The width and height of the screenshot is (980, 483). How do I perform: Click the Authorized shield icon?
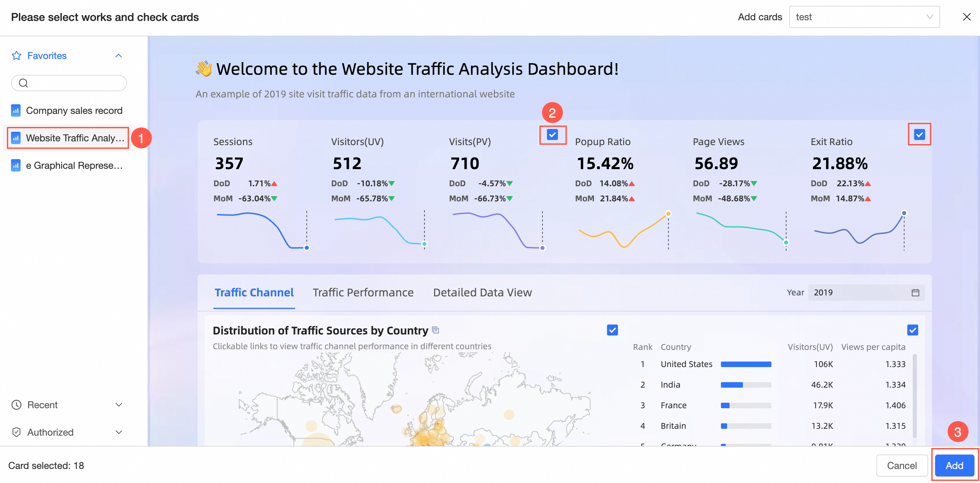coord(16,432)
